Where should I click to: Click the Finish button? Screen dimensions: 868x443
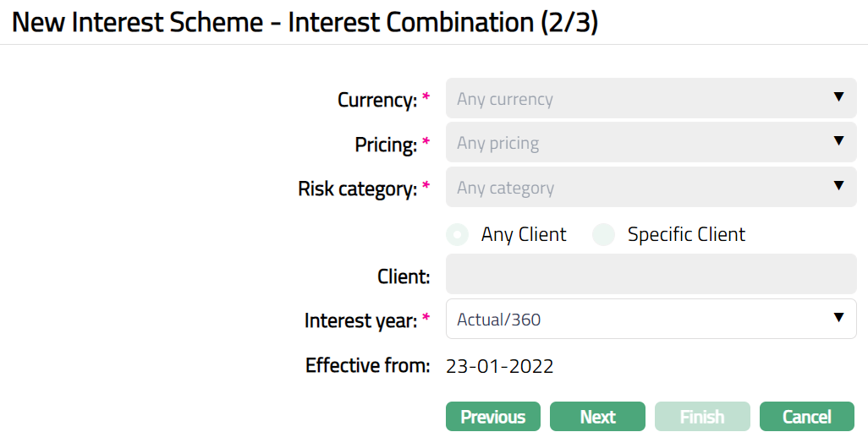tap(702, 417)
